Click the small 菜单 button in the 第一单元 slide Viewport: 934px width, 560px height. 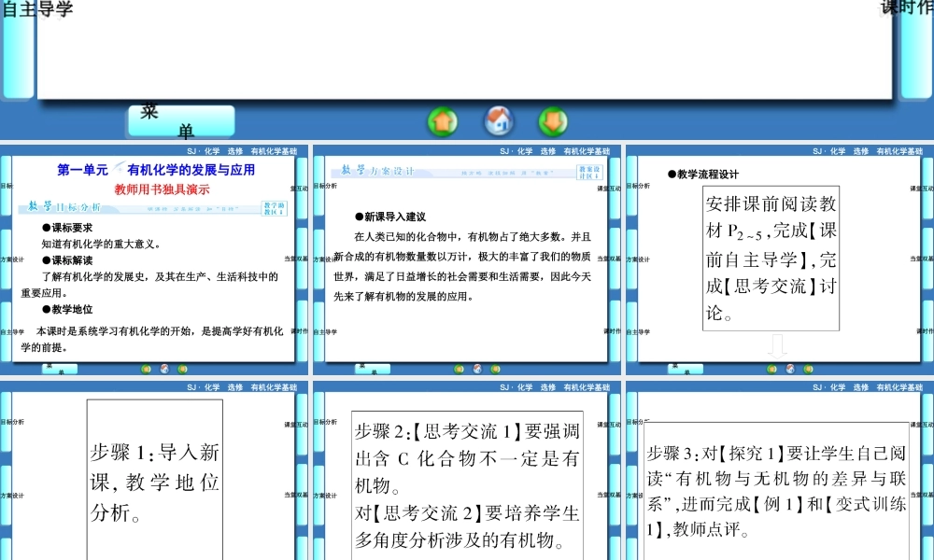tap(60, 369)
